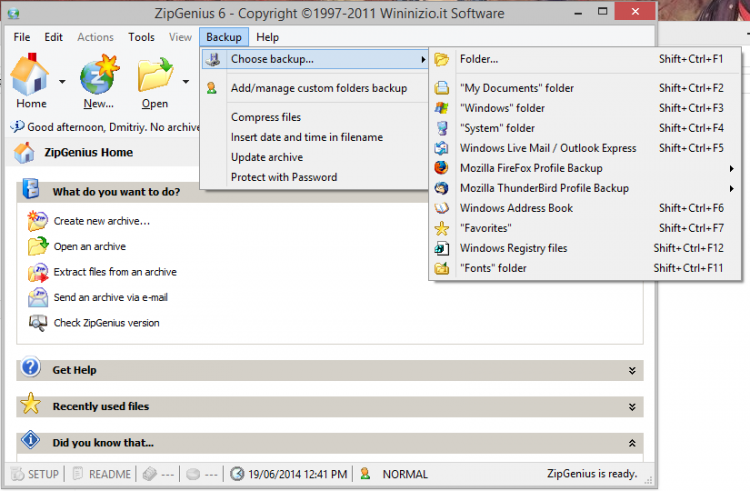Click the New archive toolbar icon

[x=99, y=74]
